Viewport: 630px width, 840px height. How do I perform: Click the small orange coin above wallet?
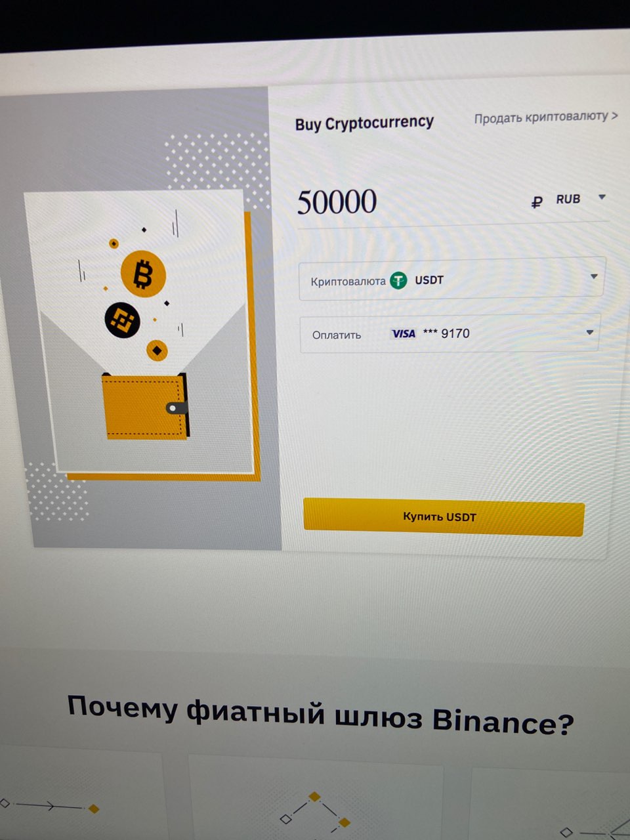(x=157, y=350)
